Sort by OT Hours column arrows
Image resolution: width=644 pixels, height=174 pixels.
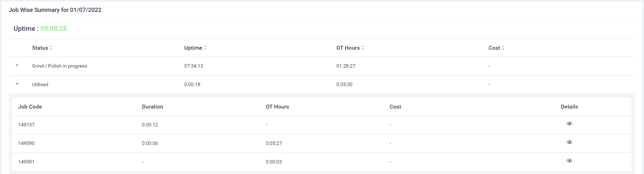[363, 48]
